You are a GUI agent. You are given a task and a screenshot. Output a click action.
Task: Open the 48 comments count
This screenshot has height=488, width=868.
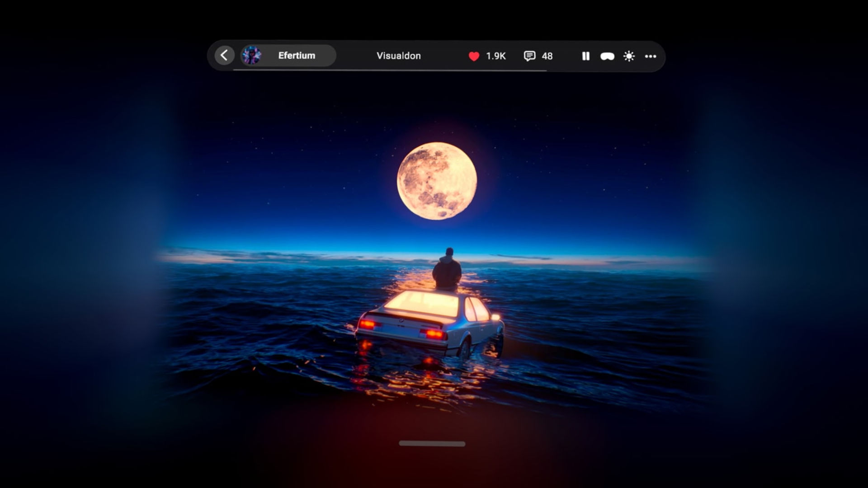(x=547, y=56)
